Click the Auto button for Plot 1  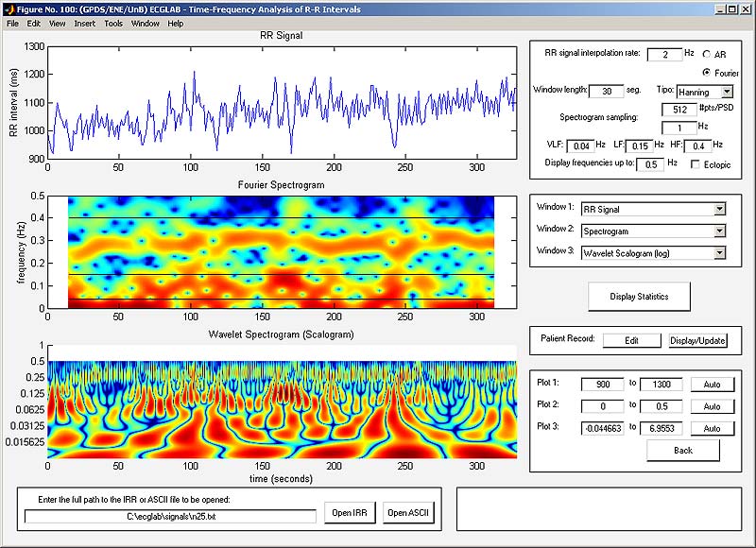(712, 385)
